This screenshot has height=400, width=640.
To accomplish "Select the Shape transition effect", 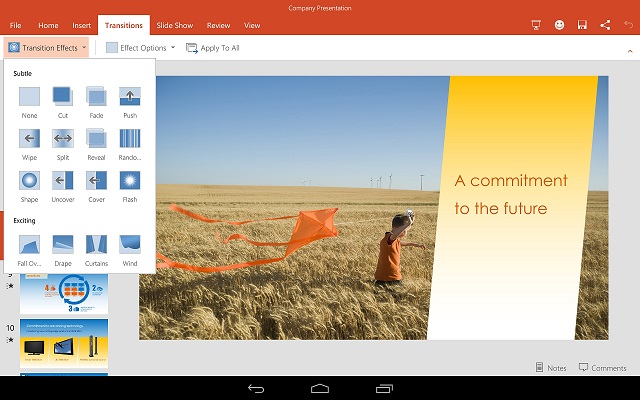I will click(x=29, y=181).
